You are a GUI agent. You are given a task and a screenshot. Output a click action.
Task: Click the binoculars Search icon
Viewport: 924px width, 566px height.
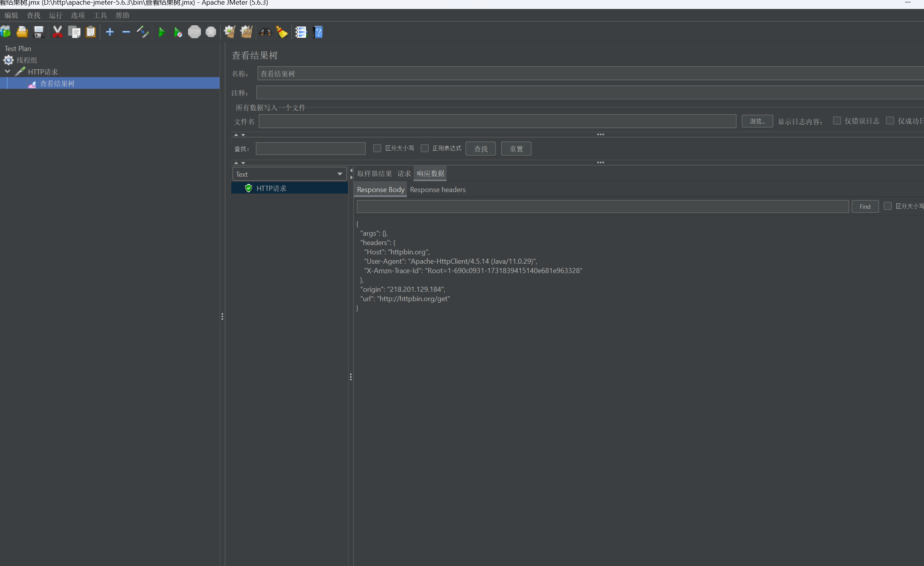pyautogui.click(x=266, y=32)
